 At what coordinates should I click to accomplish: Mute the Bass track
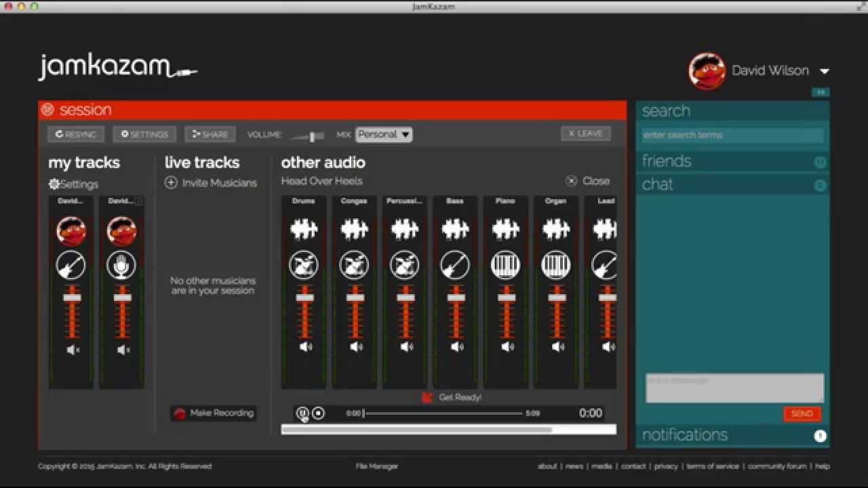(457, 347)
